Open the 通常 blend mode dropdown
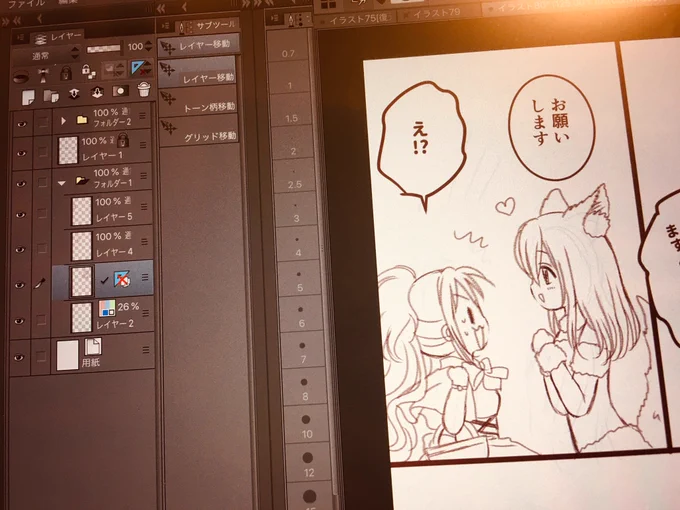The height and width of the screenshot is (510, 680). (46, 56)
